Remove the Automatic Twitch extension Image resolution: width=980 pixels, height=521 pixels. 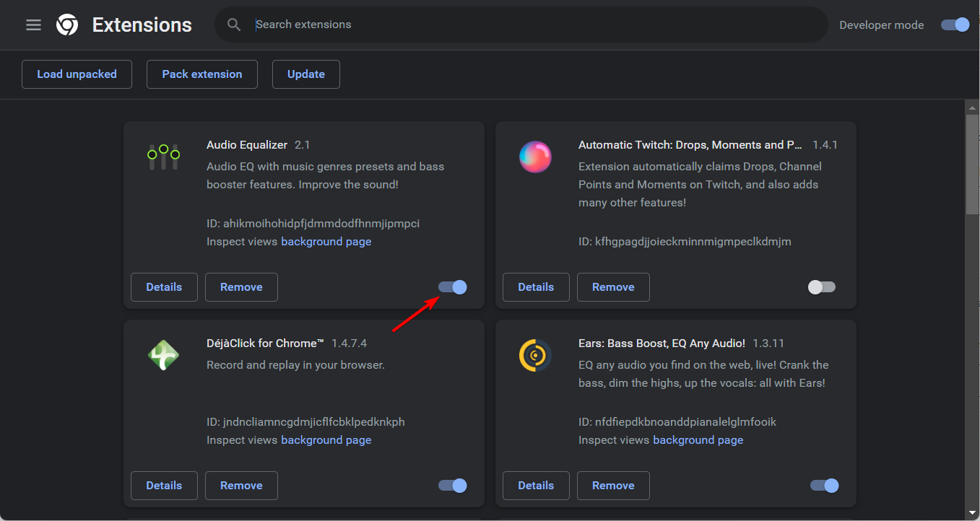(x=613, y=287)
